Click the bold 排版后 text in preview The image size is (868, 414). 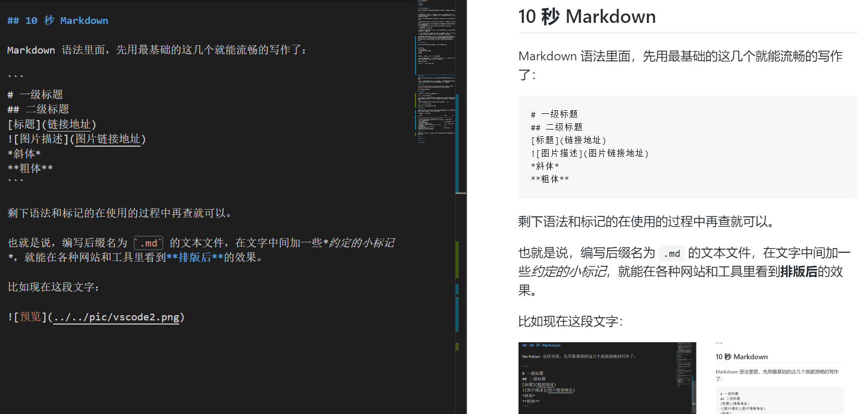[799, 271]
